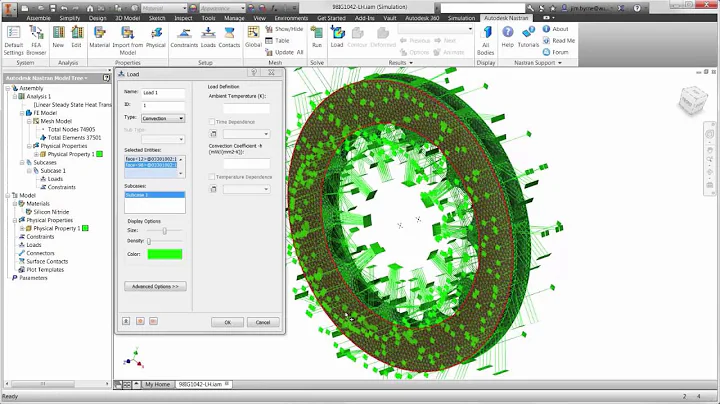Click Show/Hide mesh
This screenshot has width=720, height=404.
pyautogui.click(x=284, y=29)
